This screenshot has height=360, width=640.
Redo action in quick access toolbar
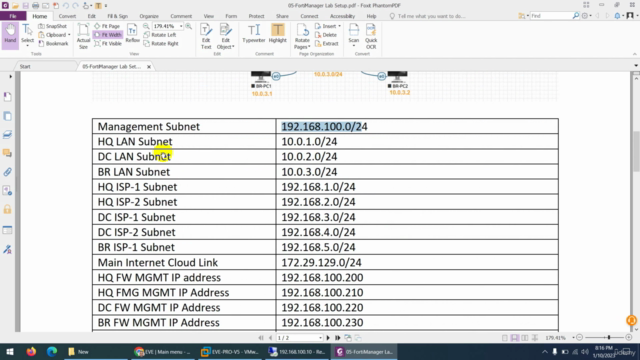[x=75, y=6]
